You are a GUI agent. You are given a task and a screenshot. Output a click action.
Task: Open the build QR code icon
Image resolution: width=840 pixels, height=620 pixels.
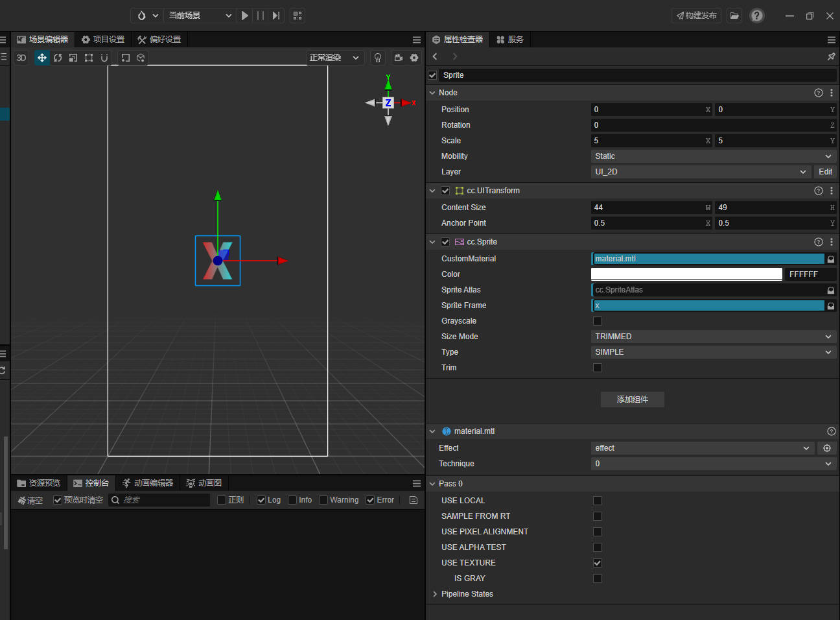(297, 16)
